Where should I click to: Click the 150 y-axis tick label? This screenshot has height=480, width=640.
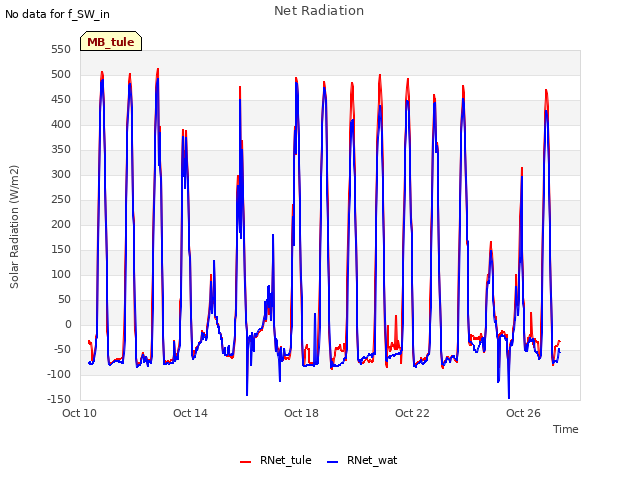point(61,249)
